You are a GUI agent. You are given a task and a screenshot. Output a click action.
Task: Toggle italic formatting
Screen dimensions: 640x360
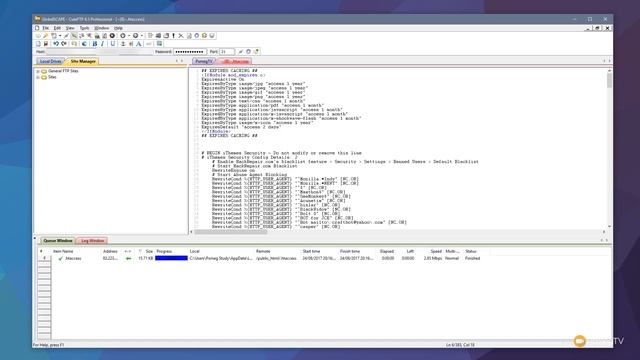pos(102,44)
